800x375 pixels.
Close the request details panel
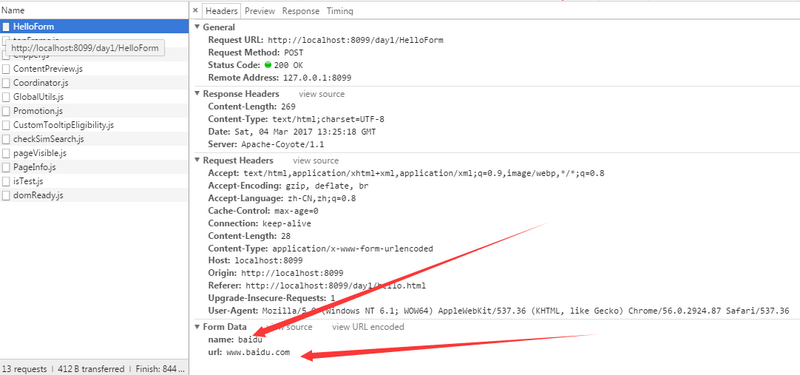point(195,10)
